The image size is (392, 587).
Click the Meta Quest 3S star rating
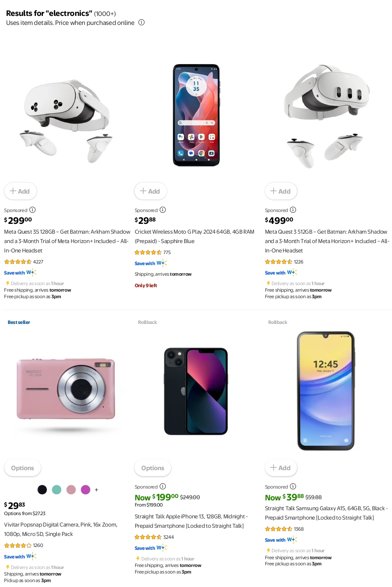click(18, 262)
